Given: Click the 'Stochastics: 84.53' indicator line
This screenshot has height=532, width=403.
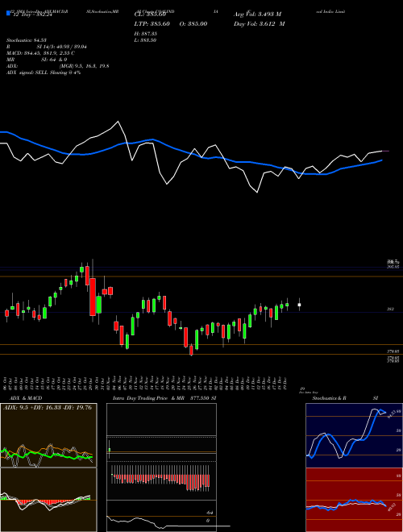Looking at the screenshot, I should 27,40.
